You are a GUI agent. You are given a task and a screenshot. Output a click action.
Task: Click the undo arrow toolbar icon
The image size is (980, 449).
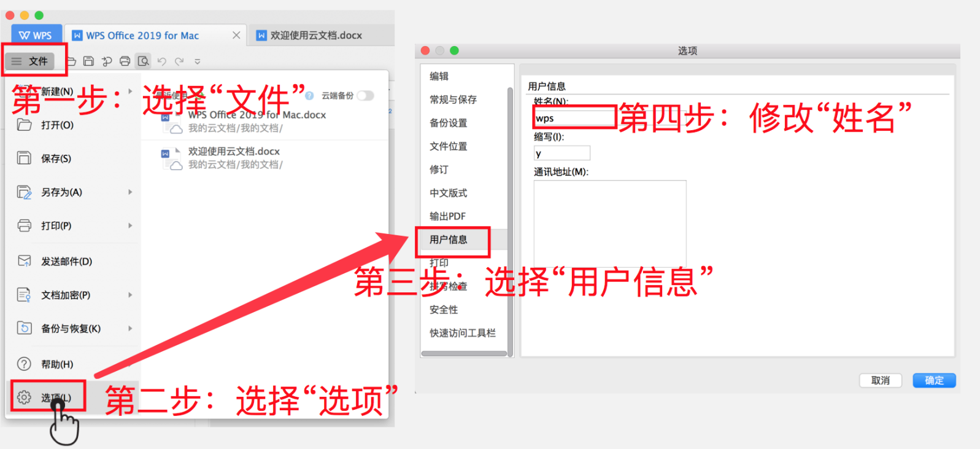[161, 61]
